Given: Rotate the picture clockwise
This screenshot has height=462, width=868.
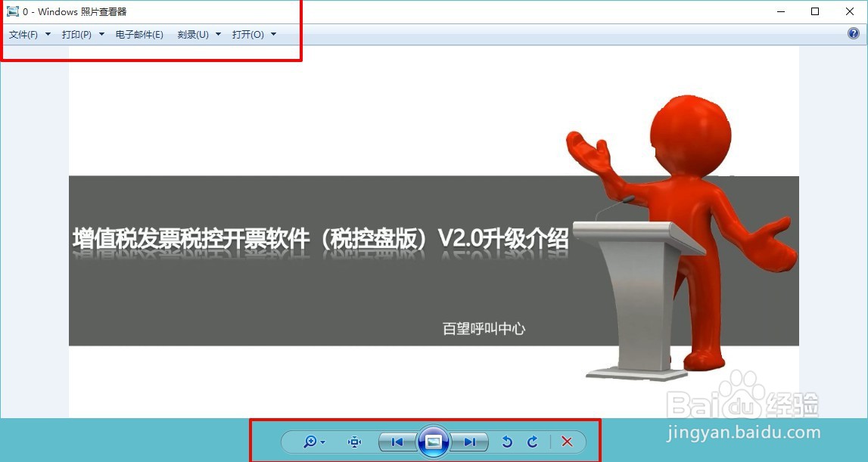Looking at the screenshot, I should [533, 442].
